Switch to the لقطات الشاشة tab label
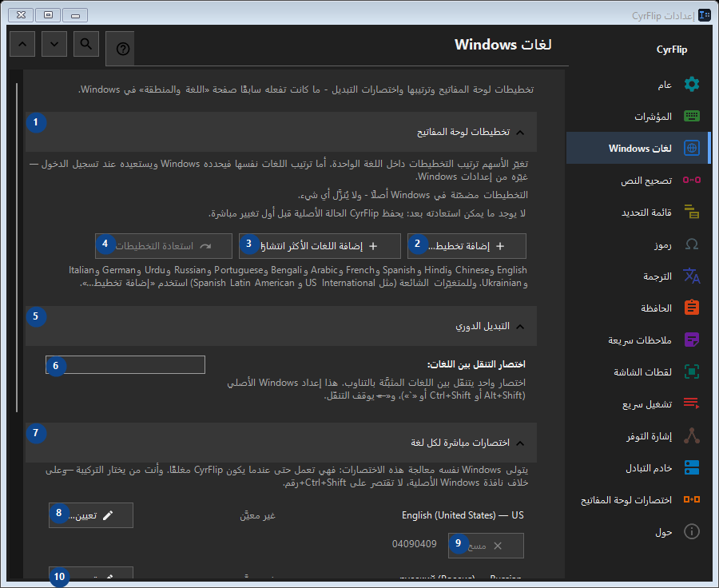This screenshot has height=588, width=719. click(642, 372)
